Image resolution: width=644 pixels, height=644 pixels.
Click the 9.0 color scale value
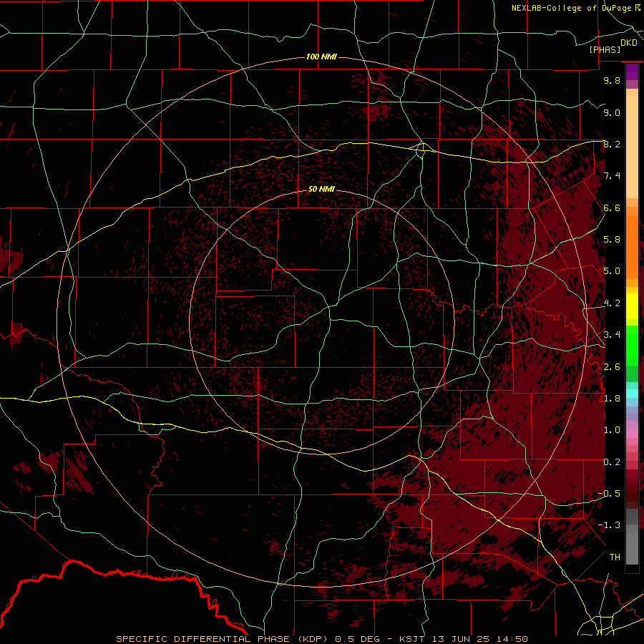pos(612,112)
